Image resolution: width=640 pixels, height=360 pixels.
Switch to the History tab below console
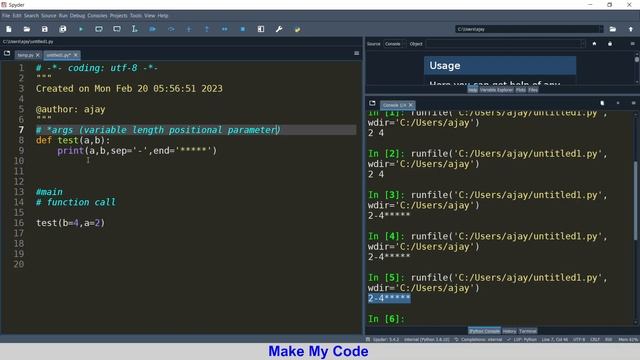click(509, 331)
